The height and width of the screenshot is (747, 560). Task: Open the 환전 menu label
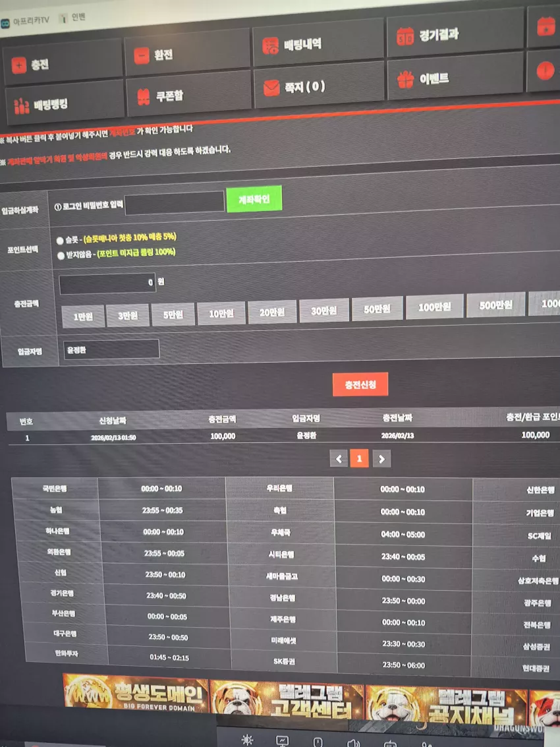click(x=163, y=55)
